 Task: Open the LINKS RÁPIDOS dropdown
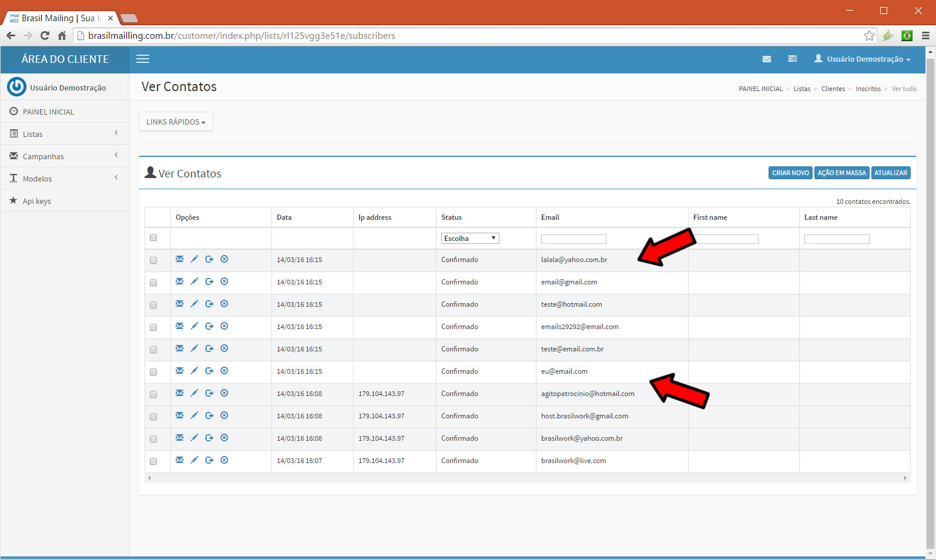click(x=176, y=122)
